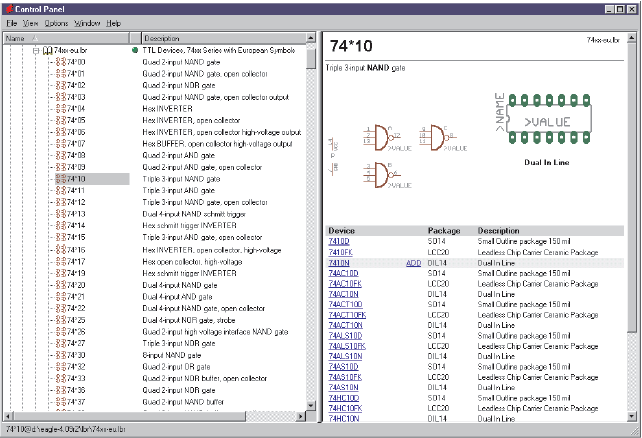
Task: Click tree panel scroll down arrow
Action: (x=311, y=406)
